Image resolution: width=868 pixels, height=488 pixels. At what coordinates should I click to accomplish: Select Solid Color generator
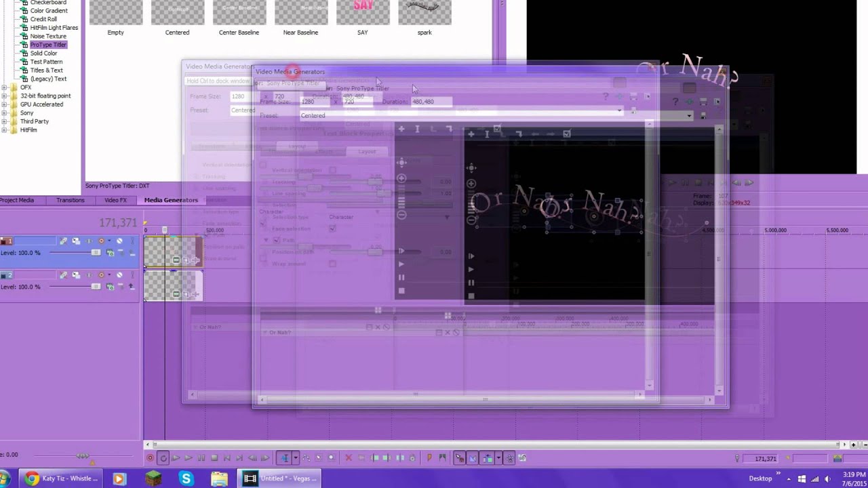pos(43,54)
